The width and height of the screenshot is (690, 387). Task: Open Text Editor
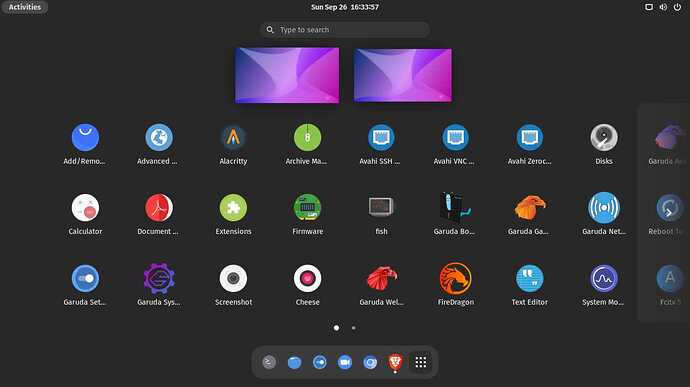pyautogui.click(x=529, y=278)
